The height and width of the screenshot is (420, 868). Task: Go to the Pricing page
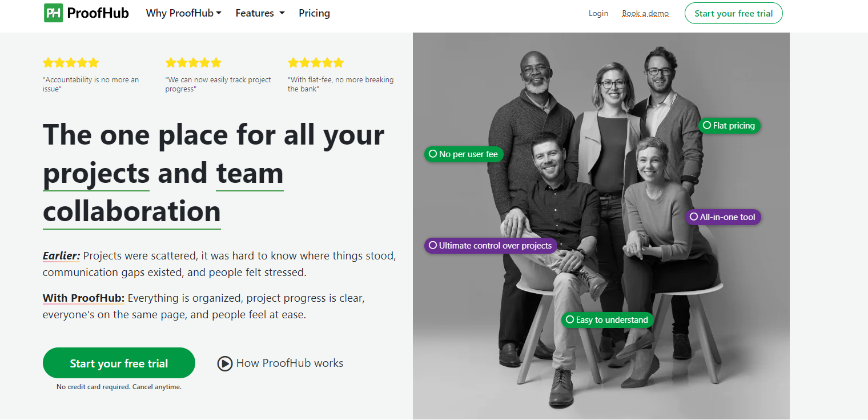[314, 13]
